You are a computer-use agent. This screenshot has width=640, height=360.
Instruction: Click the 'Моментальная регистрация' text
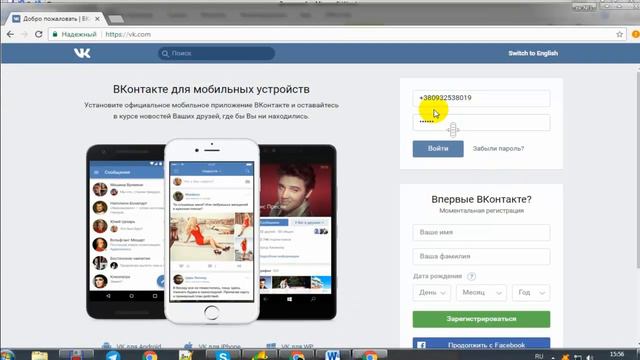click(481, 211)
